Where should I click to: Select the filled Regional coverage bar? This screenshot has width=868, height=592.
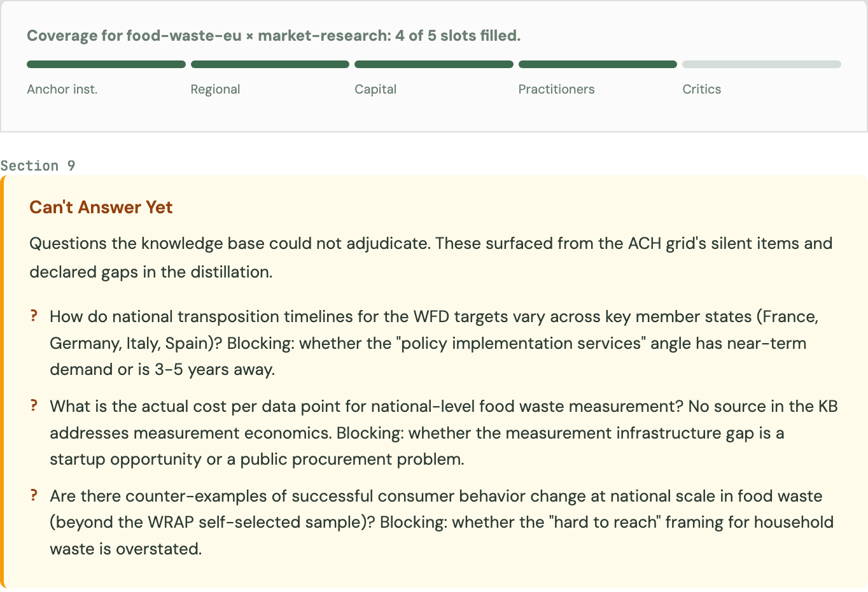[x=270, y=64]
